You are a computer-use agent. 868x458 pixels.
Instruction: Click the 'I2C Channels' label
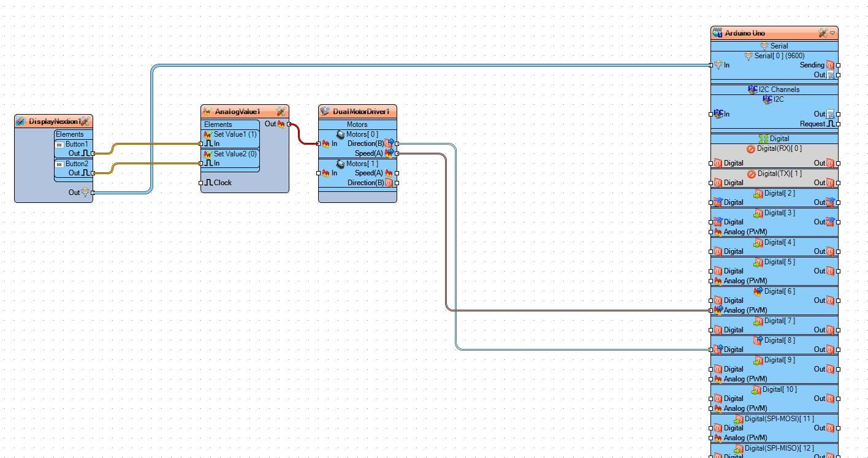779,90
